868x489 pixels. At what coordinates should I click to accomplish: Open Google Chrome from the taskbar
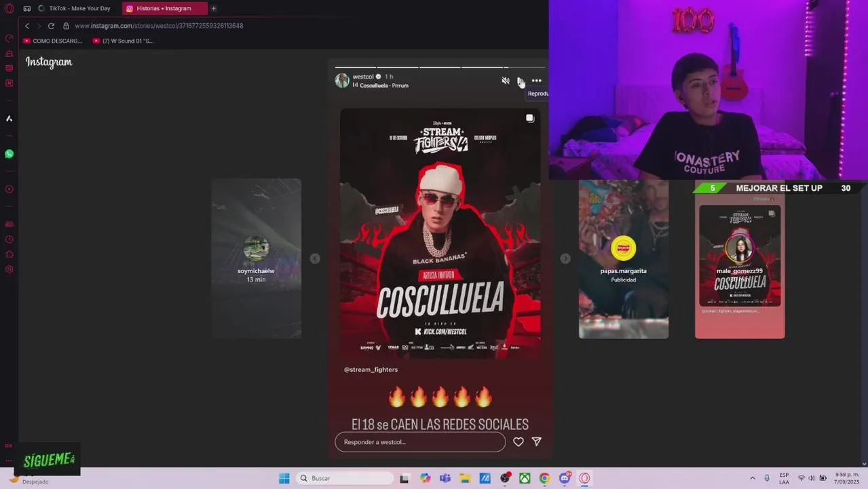(x=544, y=478)
